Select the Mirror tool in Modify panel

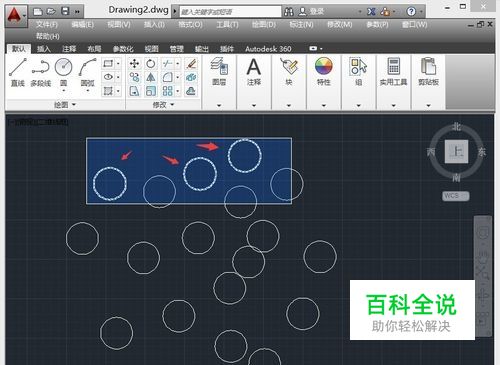click(151, 77)
